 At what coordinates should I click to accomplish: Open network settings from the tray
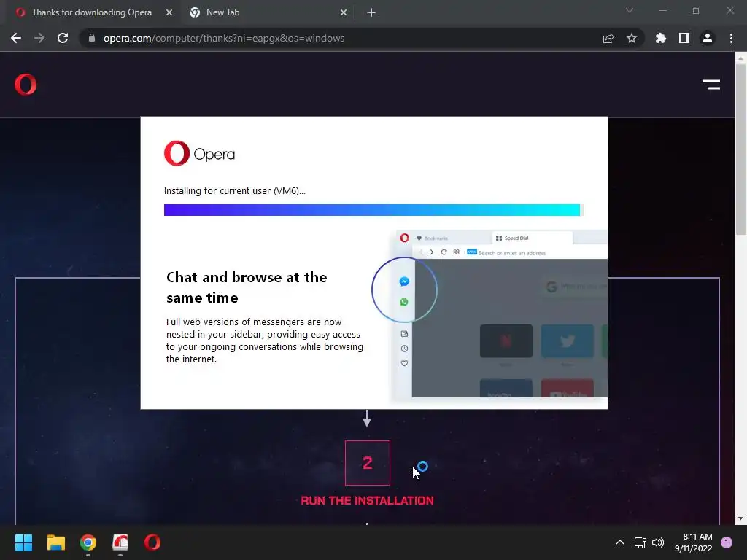point(640,542)
